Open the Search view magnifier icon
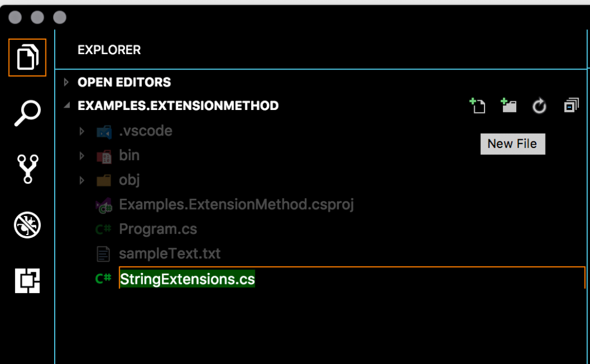This screenshot has height=364, width=590. pos(27,113)
